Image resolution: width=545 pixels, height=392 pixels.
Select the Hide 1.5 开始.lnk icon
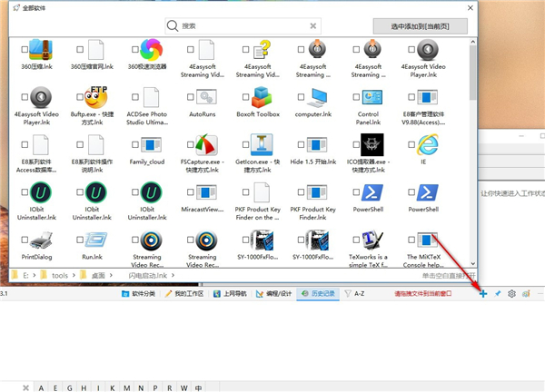coord(317,145)
